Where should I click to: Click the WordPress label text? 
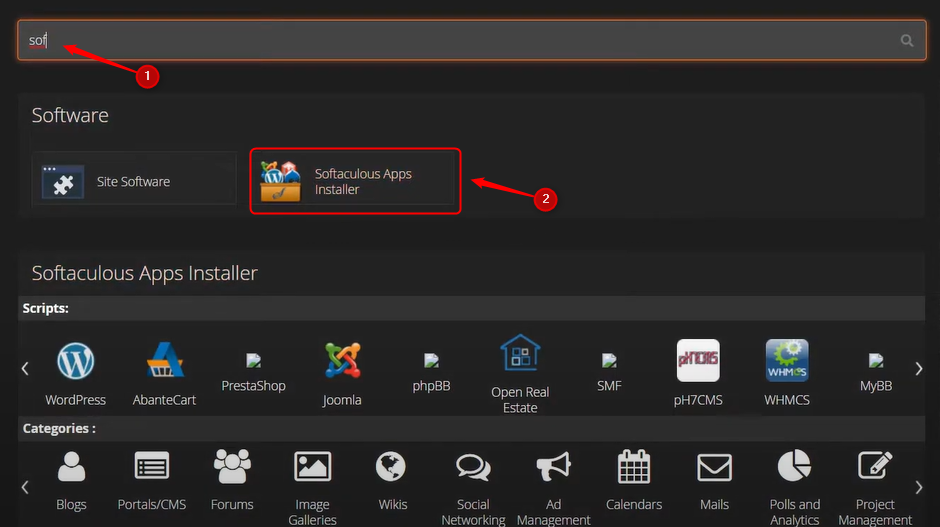(76, 400)
